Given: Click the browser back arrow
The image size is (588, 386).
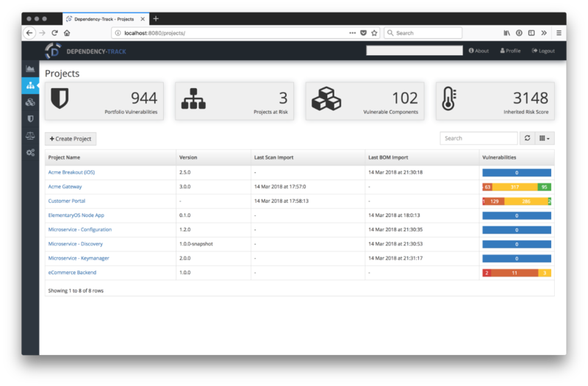Looking at the screenshot, I should click(29, 33).
